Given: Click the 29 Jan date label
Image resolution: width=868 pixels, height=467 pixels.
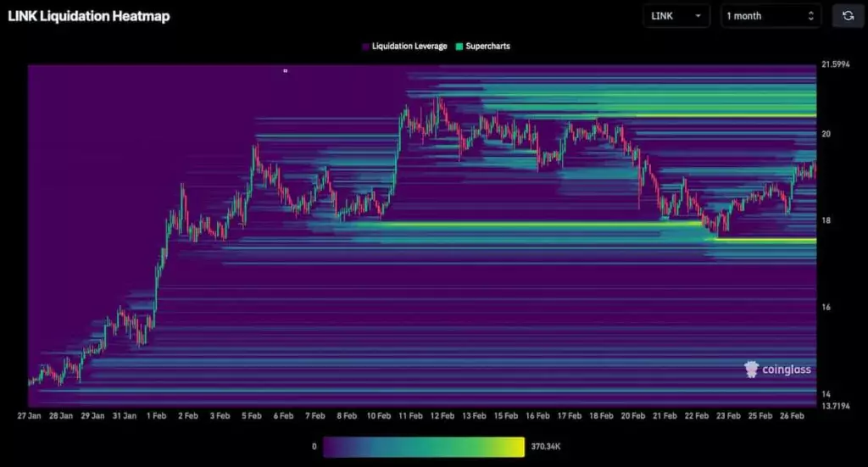Looking at the screenshot, I should coord(92,415).
